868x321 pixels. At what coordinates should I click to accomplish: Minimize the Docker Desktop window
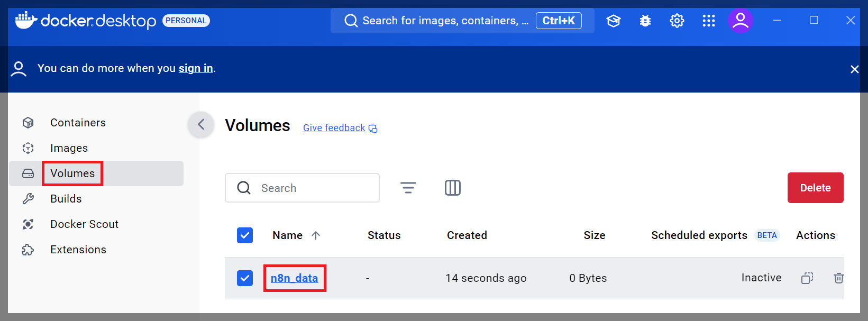(777, 20)
